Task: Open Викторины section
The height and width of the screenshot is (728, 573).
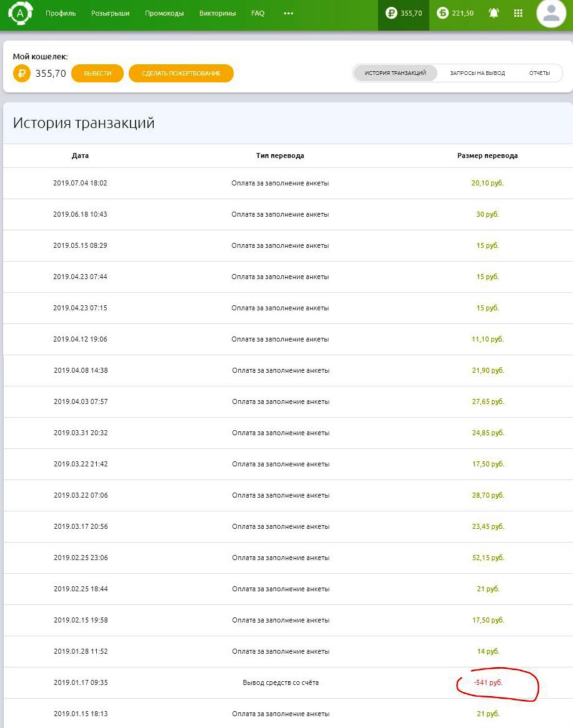Action: click(x=217, y=13)
